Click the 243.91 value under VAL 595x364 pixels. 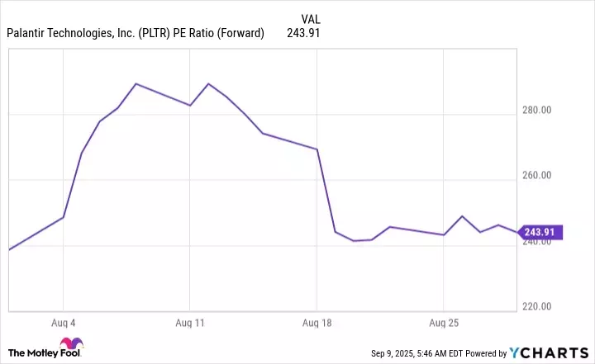pos(302,33)
